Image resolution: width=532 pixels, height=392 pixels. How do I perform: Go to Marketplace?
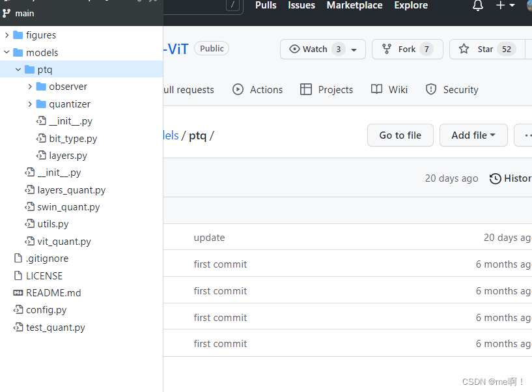354,5
